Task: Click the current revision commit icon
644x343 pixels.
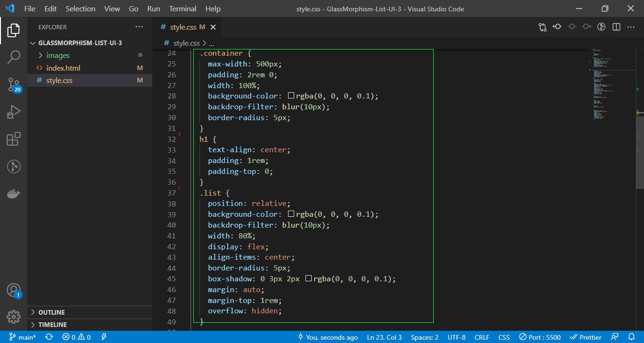Action: click(x=572, y=27)
